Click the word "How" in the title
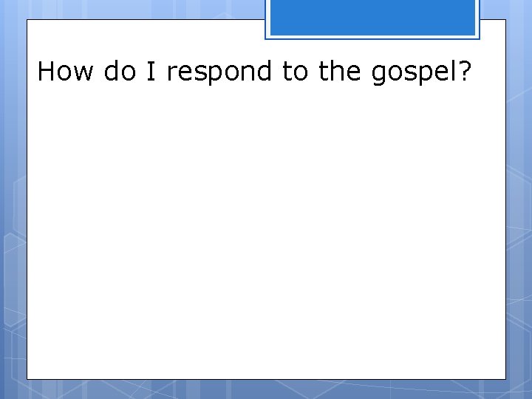 66,72
